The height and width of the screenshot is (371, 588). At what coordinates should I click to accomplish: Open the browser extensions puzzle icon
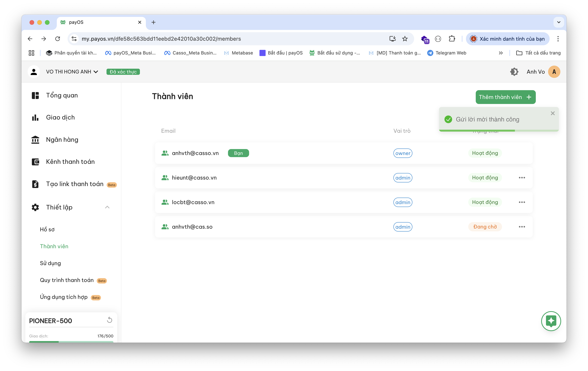[452, 39]
